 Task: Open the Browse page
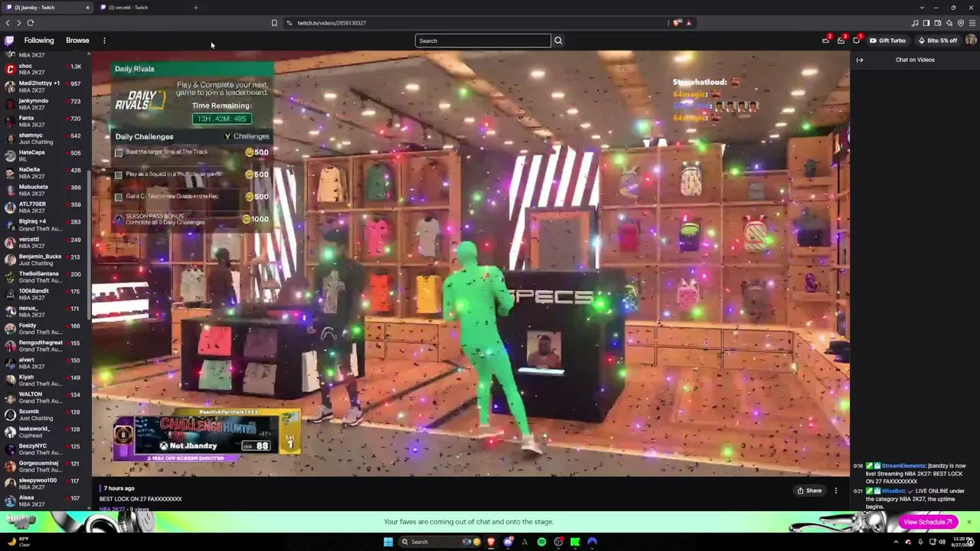point(77,41)
